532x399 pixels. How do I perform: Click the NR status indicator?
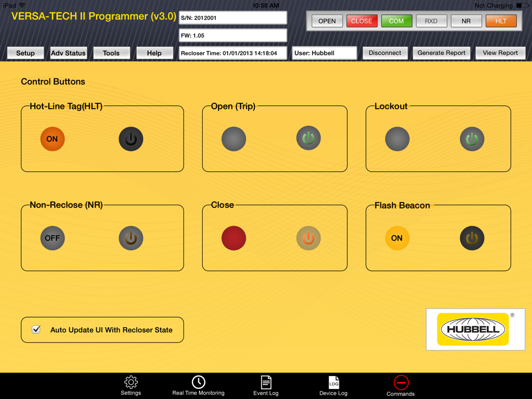pyautogui.click(x=466, y=21)
